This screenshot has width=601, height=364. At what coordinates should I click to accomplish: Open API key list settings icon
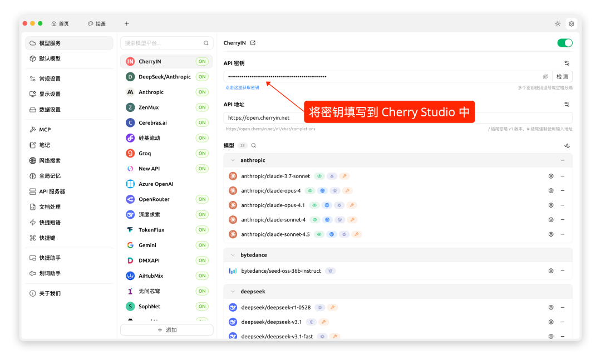pyautogui.click(x=567, y=63)
